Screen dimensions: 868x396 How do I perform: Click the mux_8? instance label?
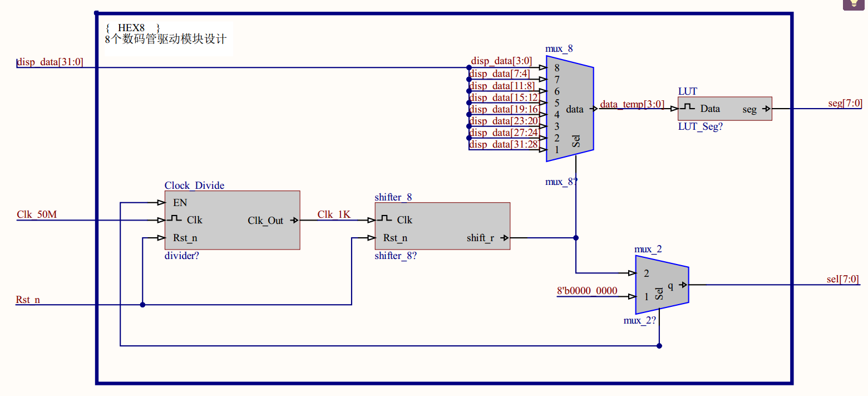click(561, 181)
